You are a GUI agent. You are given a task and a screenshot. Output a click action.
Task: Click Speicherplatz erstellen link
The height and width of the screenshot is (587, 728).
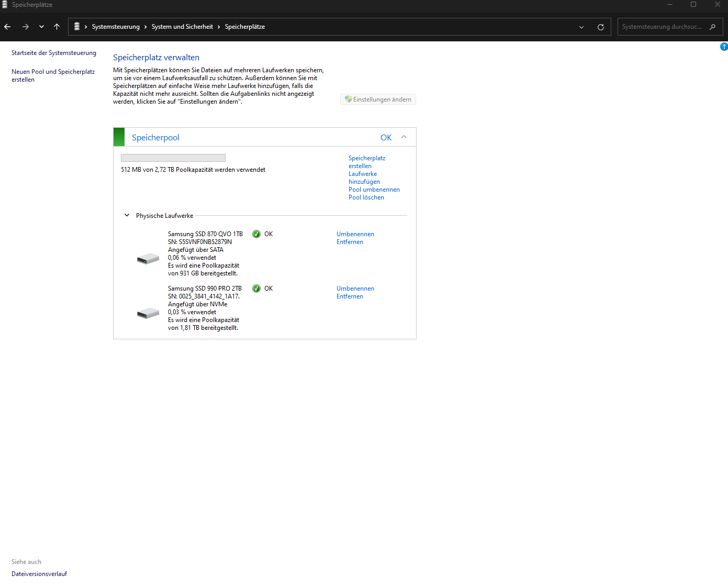367,162
